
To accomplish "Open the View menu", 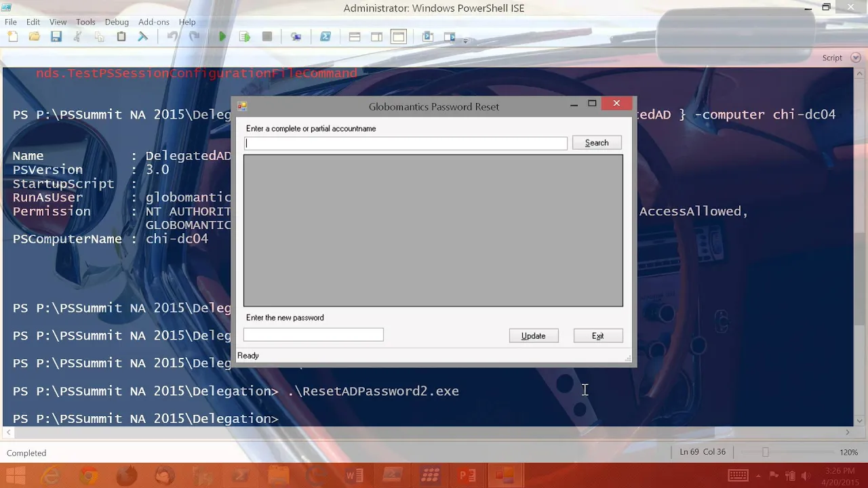I will point(58,22).
